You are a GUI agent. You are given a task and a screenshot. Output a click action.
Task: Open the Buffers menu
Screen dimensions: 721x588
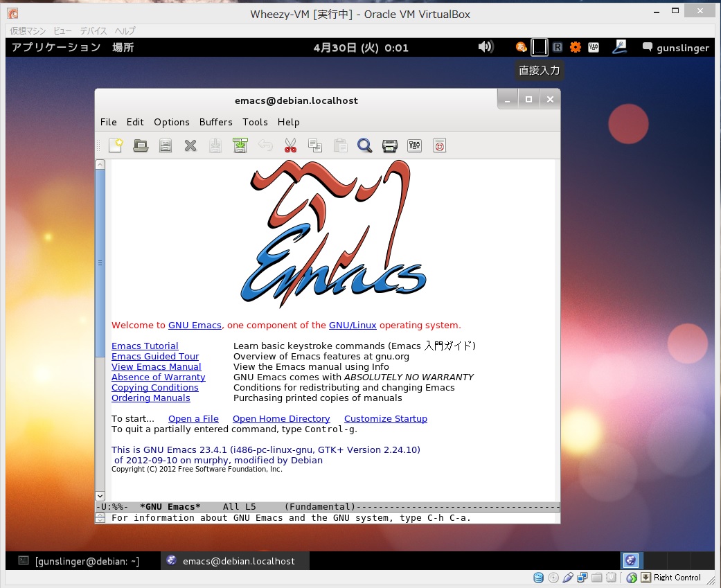click(215, 122)
